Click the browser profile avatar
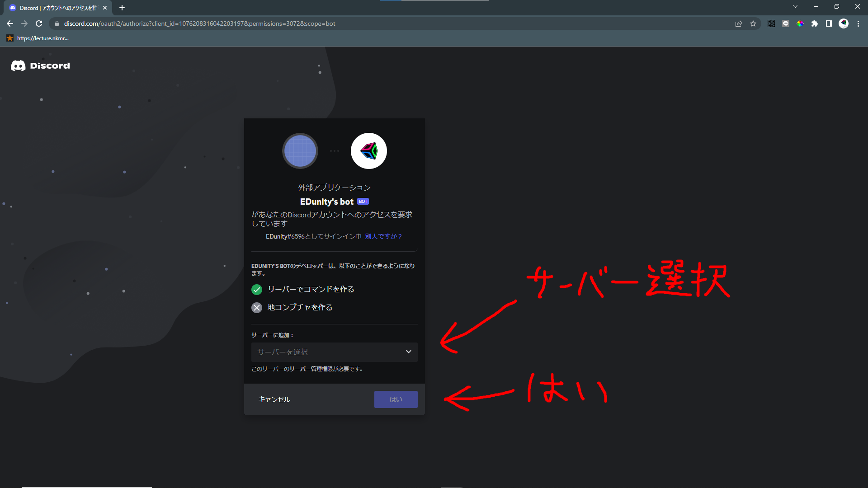The width and height of the screenshot is (868, 488). 844,23
